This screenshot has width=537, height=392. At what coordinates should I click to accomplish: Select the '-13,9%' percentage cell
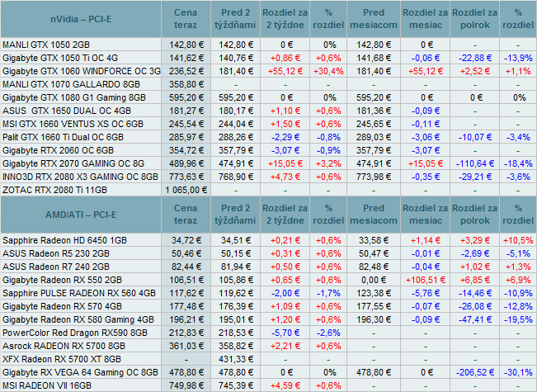click(x=518, y=58)
